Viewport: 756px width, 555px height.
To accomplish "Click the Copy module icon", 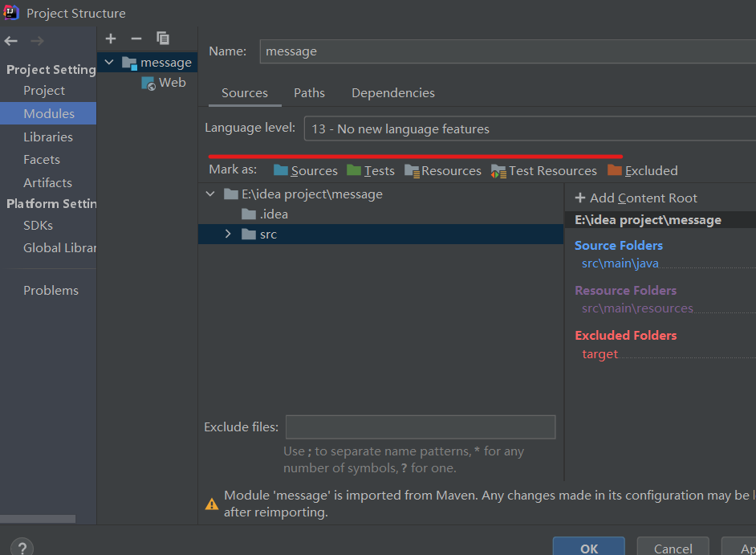I will click(162, 38).
